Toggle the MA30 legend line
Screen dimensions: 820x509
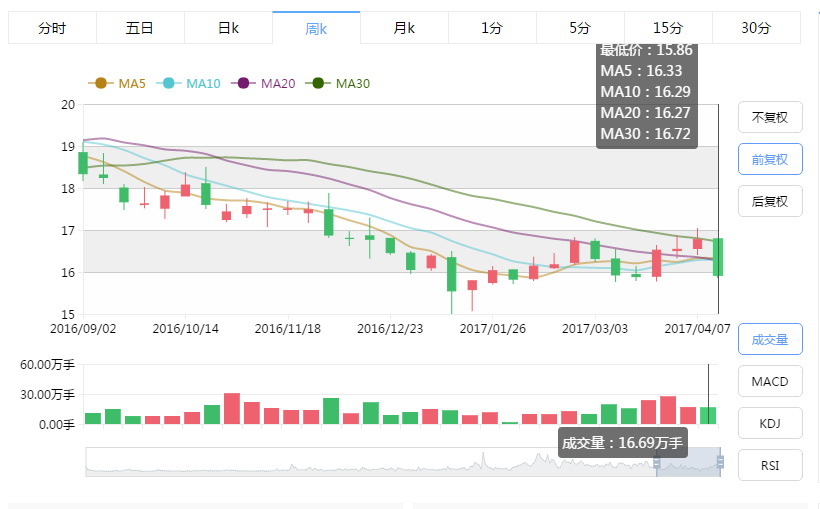click(x=338, y=83)
